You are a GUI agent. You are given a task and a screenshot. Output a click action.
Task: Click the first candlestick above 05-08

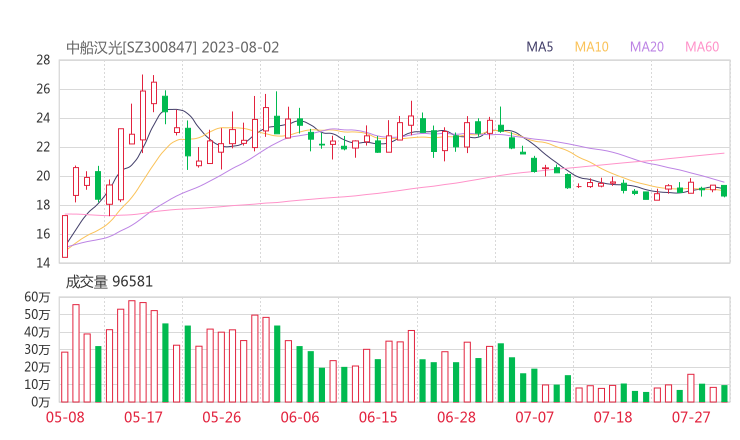(x=65, y=236)
